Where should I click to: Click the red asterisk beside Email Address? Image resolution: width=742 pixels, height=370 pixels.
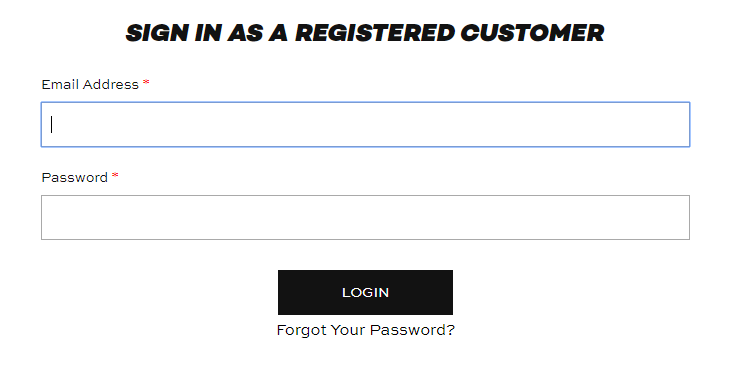click(x=146, y=83)
